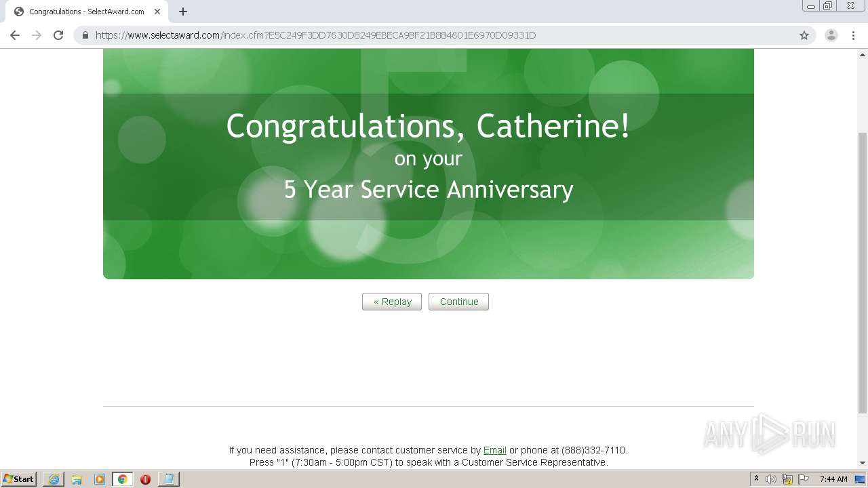Screen dimensions: 868x488
Task: Close the Congratulations tab
Action: [157, 12]
